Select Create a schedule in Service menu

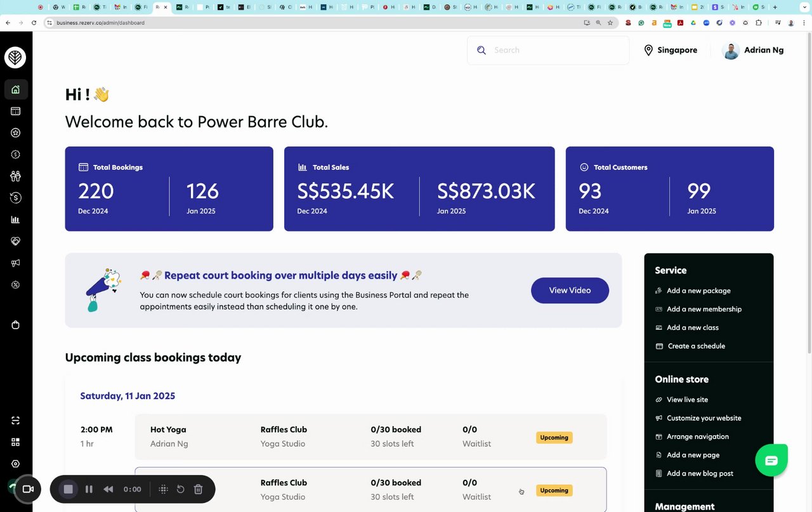(x=696, y=346)
